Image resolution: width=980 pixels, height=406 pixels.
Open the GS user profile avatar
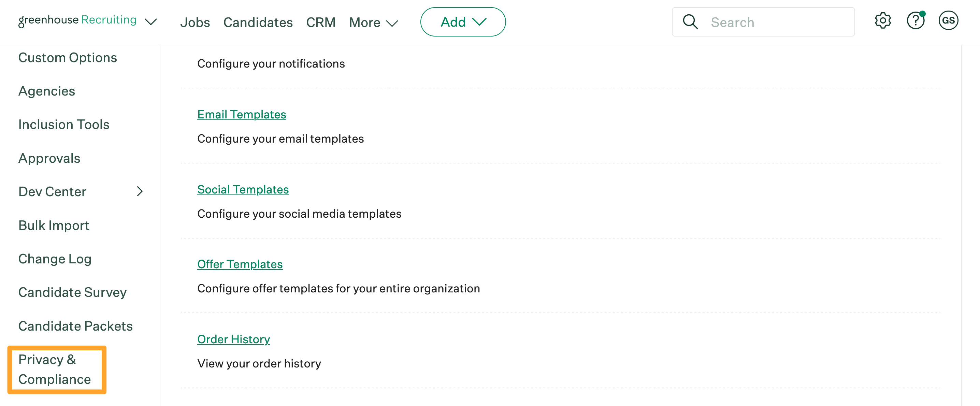point(948,21)
